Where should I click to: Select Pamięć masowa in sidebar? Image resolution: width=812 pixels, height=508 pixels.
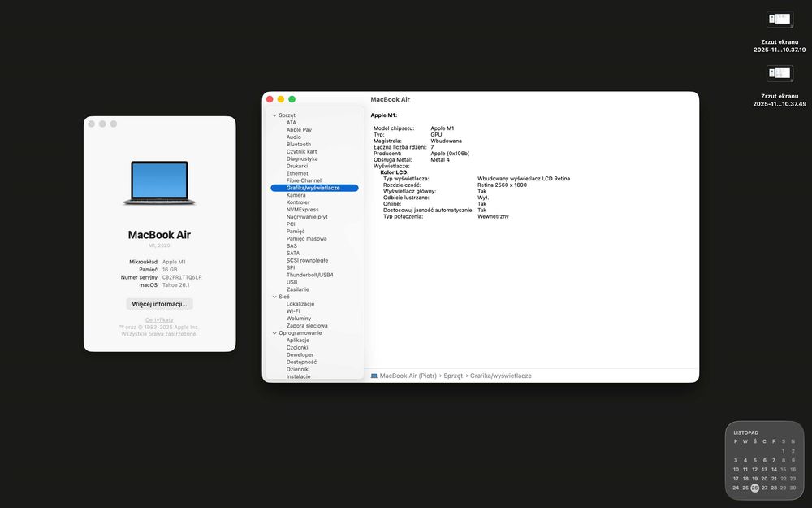[x=307, y=239]
